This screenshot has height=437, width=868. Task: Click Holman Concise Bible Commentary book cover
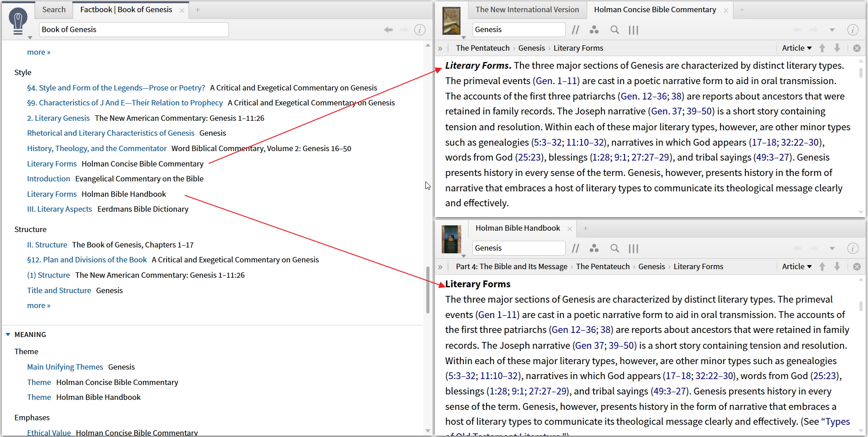[x=451, y=21]
